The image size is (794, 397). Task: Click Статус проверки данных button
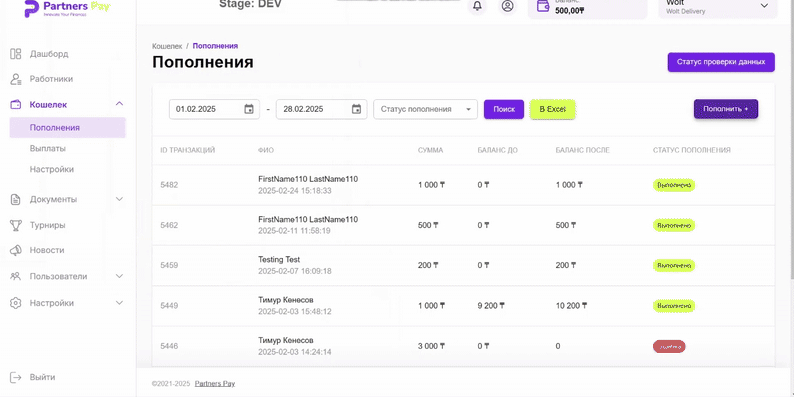pyautogui.click(x=721, y=62)
